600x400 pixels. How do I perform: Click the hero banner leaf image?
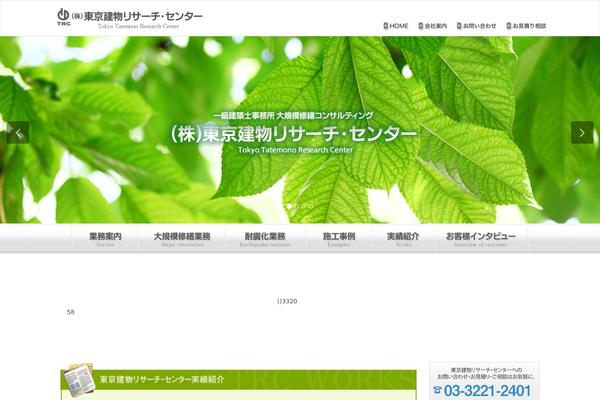[x=300, y=130]
